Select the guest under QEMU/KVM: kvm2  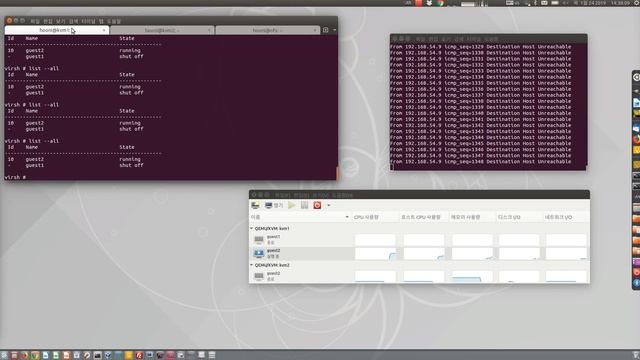301,276
